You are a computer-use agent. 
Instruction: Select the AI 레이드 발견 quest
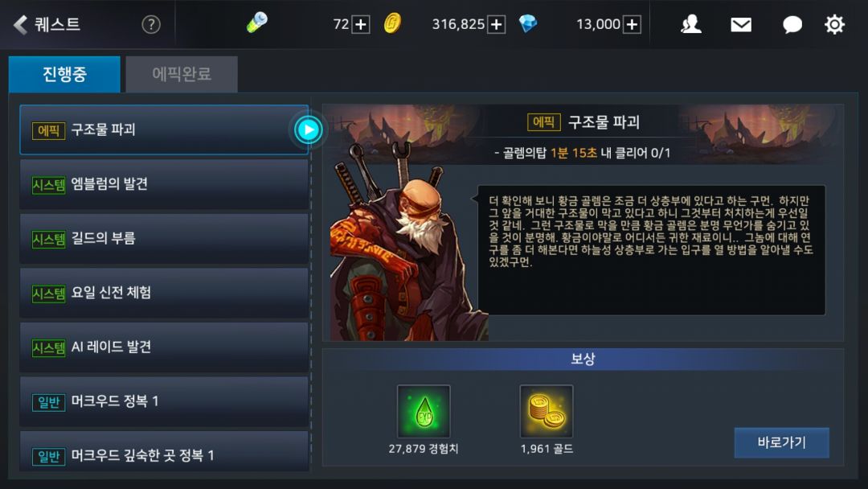pyautogui.click(x=164, y=347)
